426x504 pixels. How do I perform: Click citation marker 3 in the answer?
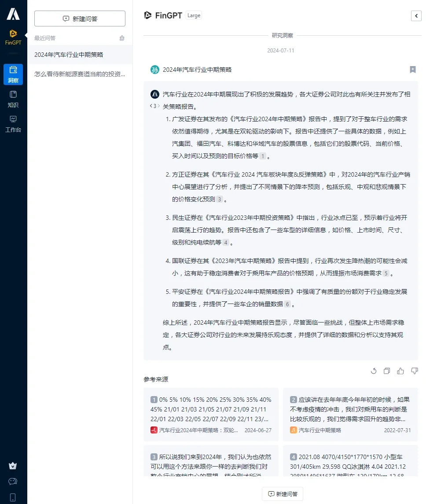click(x=219, y=199)
